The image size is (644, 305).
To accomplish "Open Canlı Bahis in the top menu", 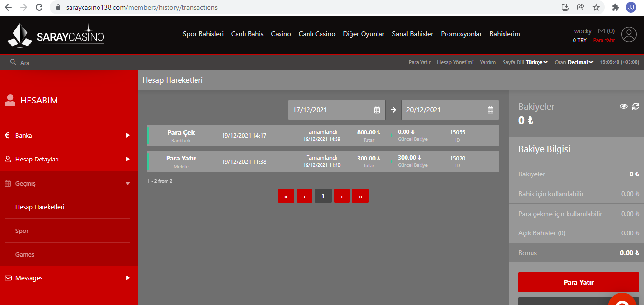I will [x=247, y=34].
